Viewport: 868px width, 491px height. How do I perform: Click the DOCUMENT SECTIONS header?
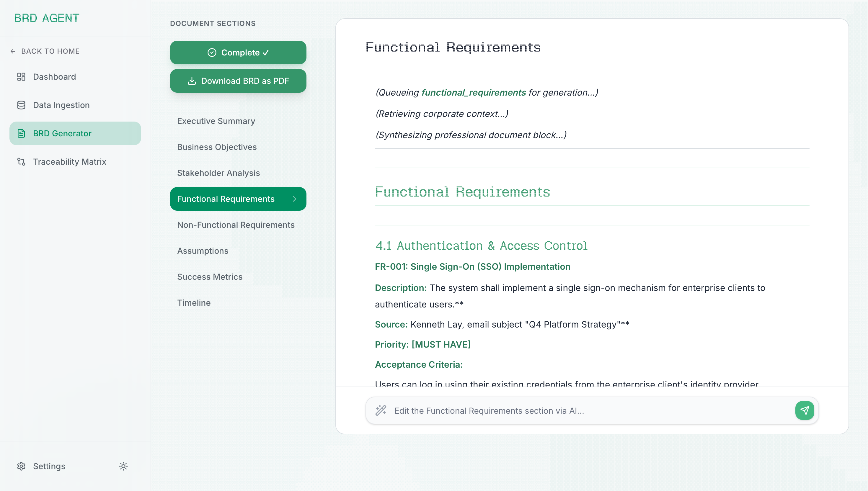(213, 23)
